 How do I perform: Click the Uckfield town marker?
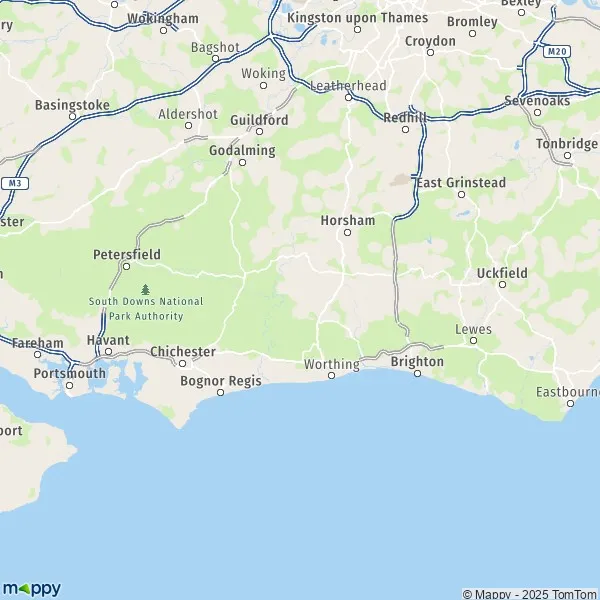click(x=502, y=284)
